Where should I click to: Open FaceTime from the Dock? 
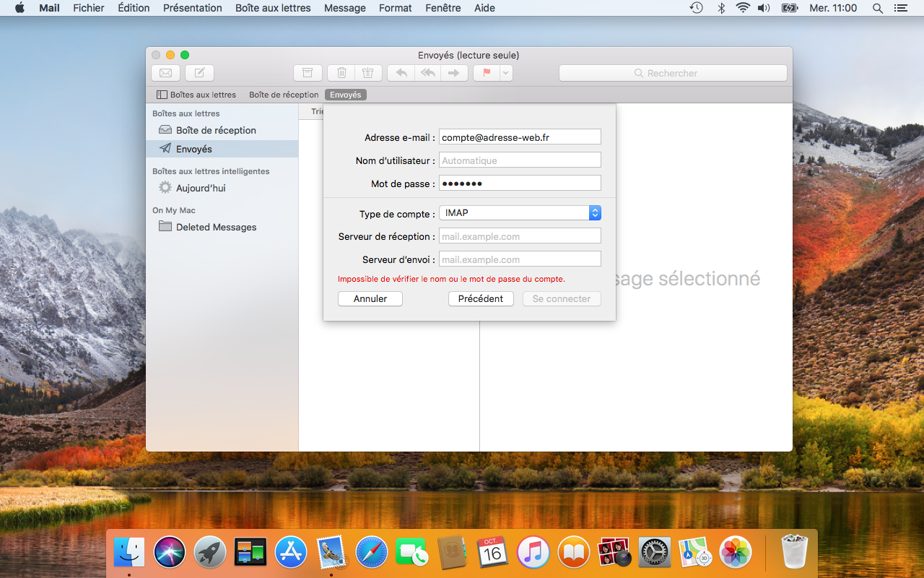point(412,553)
